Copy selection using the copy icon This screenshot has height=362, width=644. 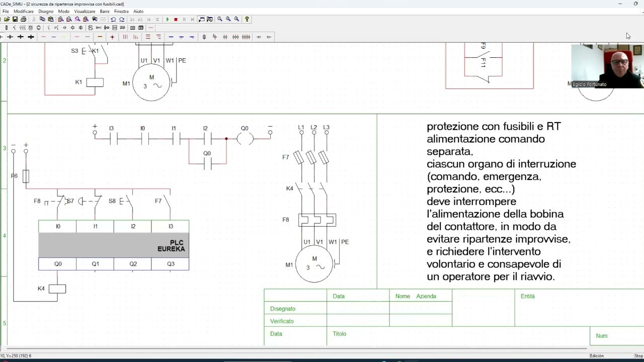click(x=42, y=19)
